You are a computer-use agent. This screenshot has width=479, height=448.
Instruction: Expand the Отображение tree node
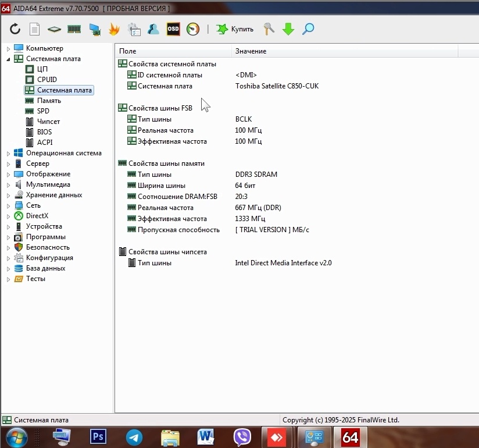(x=8, y=175)
